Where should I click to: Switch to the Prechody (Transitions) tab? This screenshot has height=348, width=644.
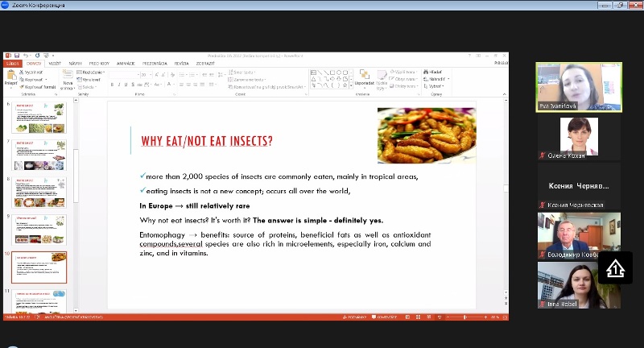99,64
